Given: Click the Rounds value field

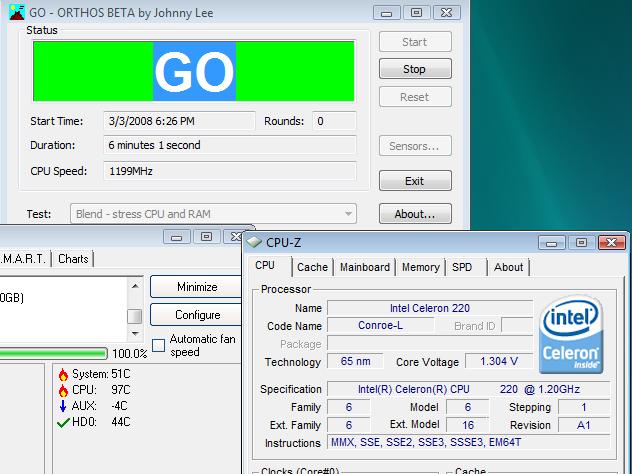Looking at the screenshot, I should (x=334, y=121).
